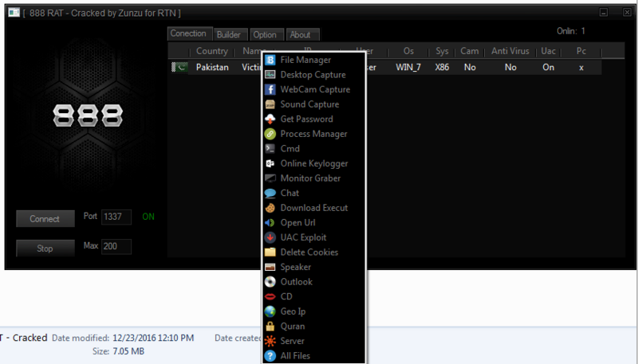Image resolution: width=638 pixels, height=364 pixels.
Task: Click the window title bar application icon
Action: [14, 13]
